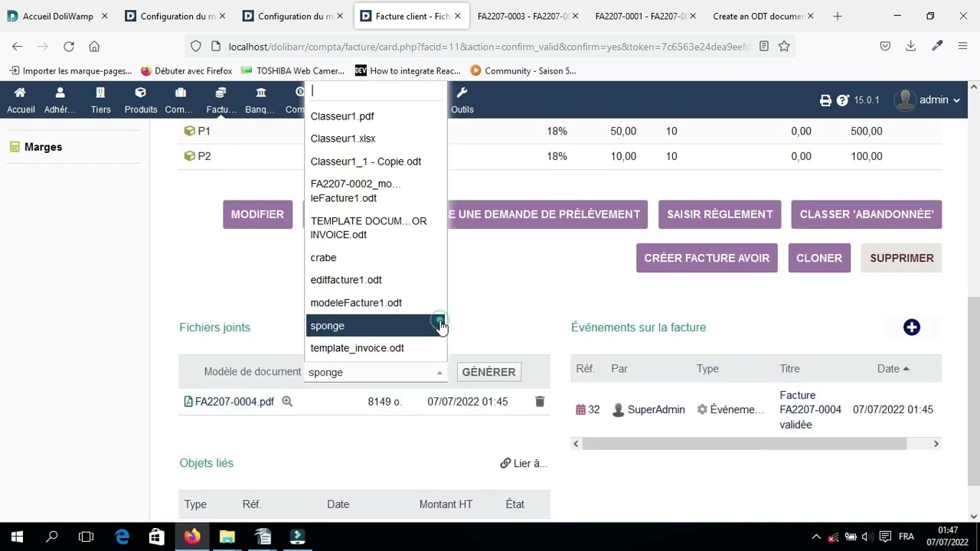This screenshot has height=551, width=980.
Task: Click Lier à... link
Action: pos(524,463)
